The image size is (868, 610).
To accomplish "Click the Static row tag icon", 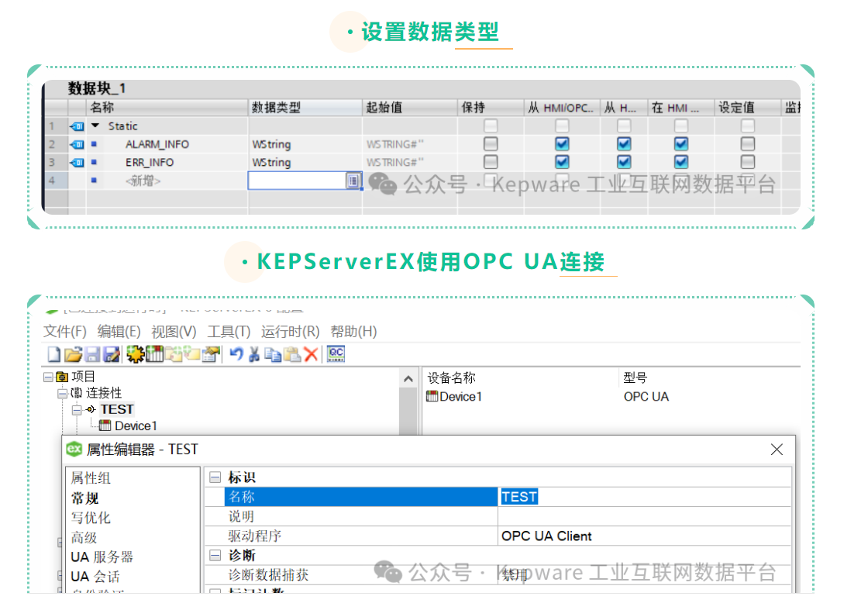I will coord(77,127).
